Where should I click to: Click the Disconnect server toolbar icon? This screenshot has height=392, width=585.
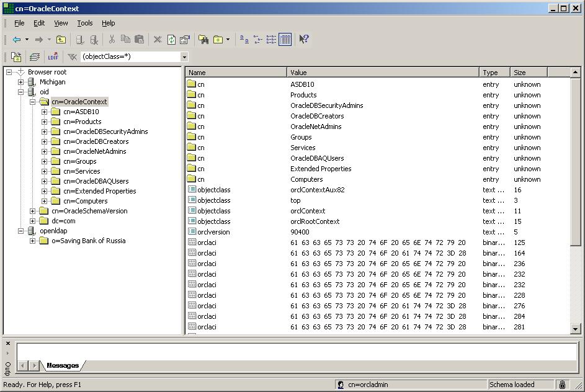(x=94, y=39)
